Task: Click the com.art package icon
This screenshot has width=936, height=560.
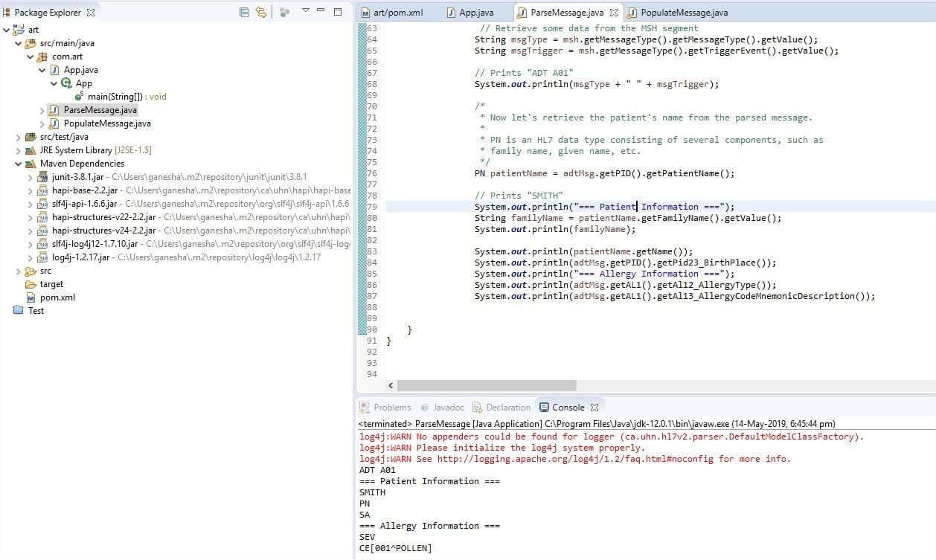Action: 42,57
